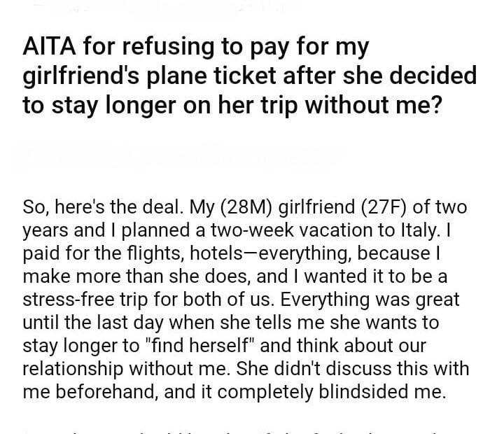This screenshot has height=434, width=504.
Task: Click the partially visible next paragraph line
Action: (x=238, y=428)
